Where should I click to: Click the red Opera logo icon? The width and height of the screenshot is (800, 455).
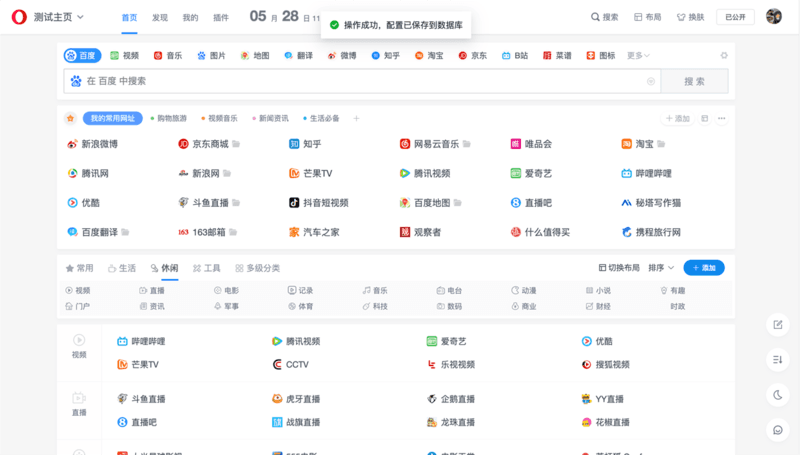19,17
